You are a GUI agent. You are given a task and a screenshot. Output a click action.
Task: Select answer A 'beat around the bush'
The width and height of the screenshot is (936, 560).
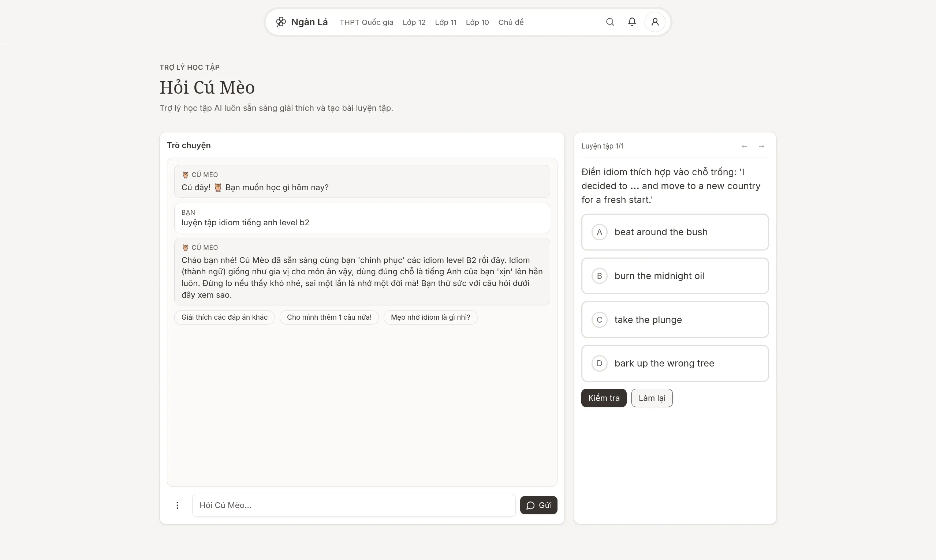[674, 232]
